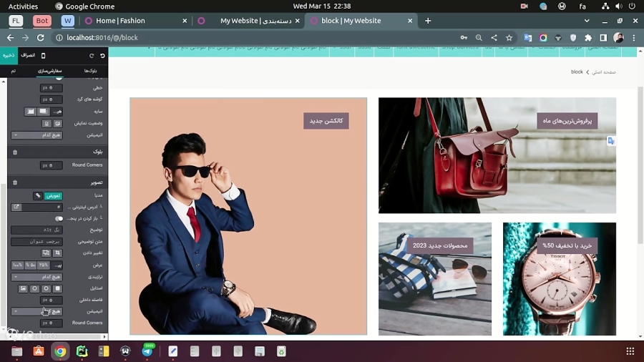The width and height of the screenshot is (644, 362).
Task: Switch to بلوک‌ها tab
Action: (90, 71)
